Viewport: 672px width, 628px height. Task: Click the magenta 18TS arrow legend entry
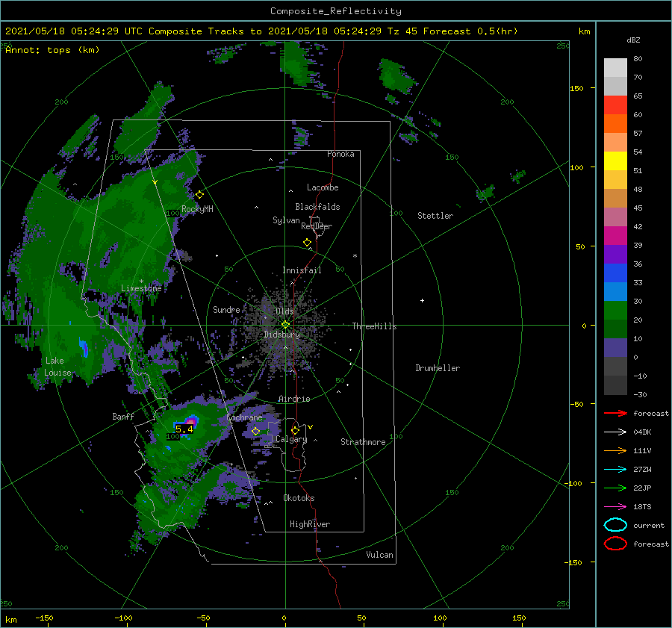coord(615,507)
